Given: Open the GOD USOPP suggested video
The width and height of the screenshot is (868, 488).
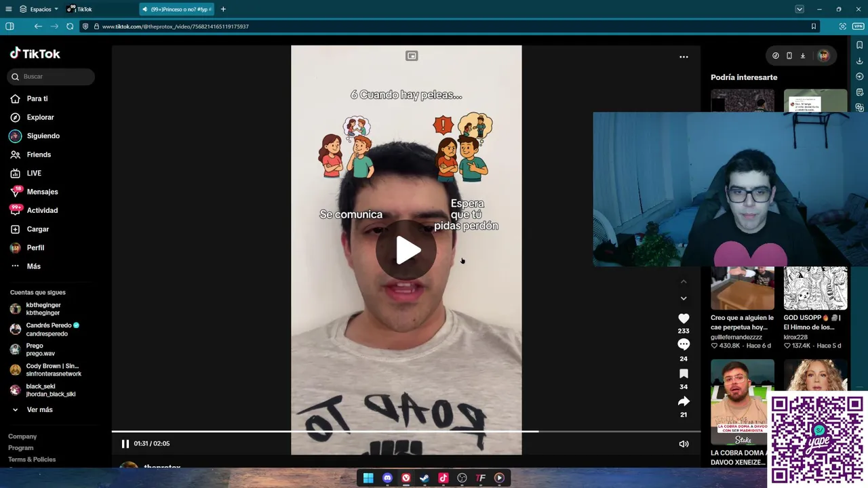Looking at the screenshot, I should click(816, 308).
